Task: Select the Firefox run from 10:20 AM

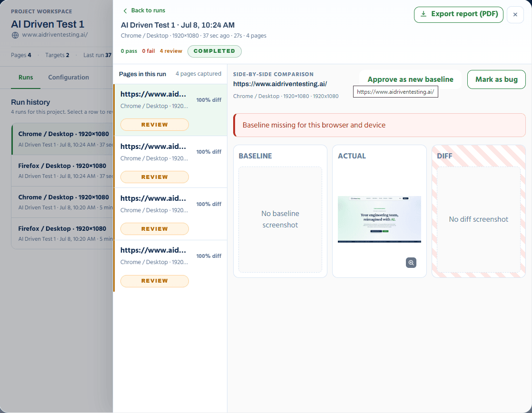Action: pyautogui.click(x=62, y=234)
